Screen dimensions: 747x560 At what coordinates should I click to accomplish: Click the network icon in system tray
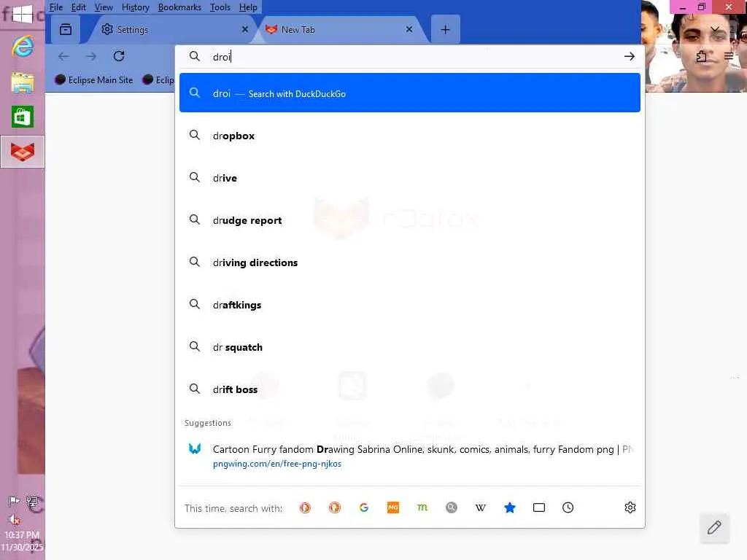point(32,501)
